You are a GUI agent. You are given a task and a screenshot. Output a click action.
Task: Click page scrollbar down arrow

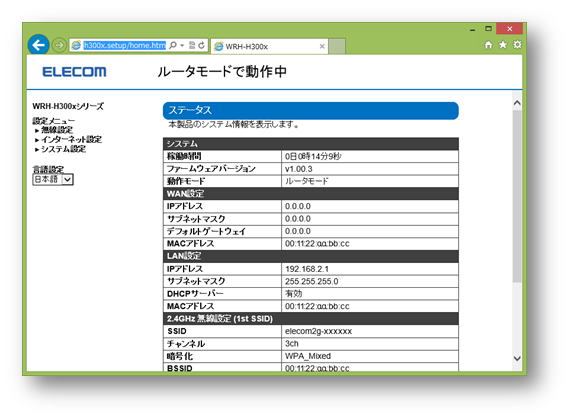[x=517, y=358]
